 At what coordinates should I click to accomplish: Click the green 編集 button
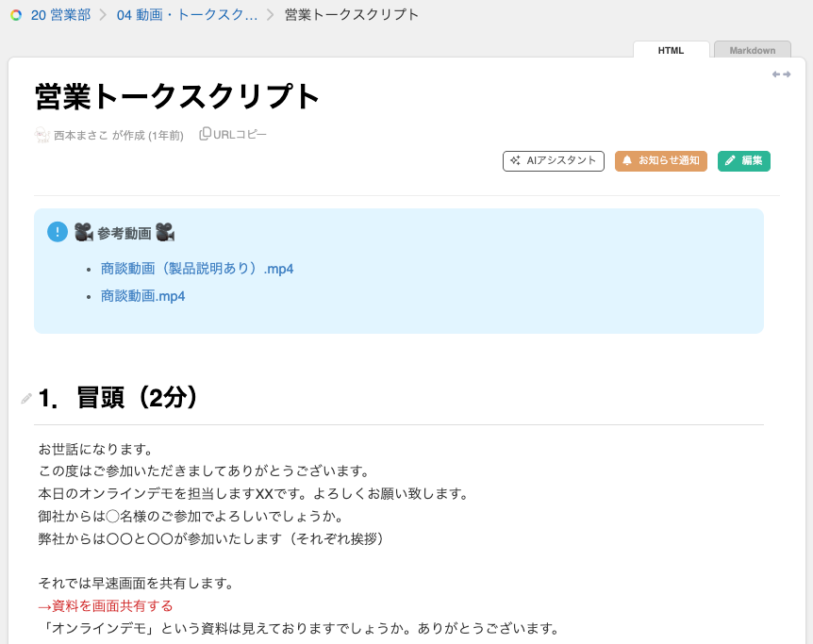click(743, 161)
